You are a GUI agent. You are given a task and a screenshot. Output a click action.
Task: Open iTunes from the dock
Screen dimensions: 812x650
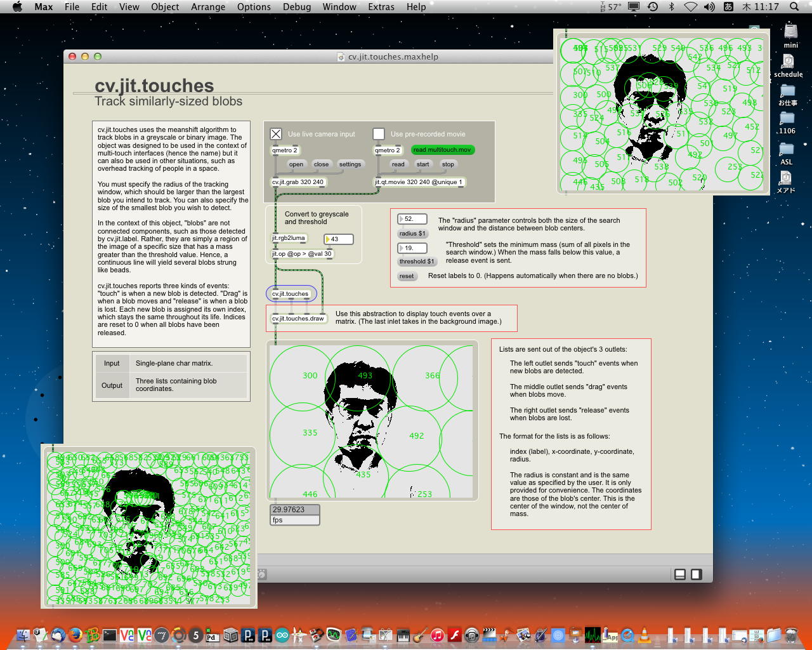point(437,634)
